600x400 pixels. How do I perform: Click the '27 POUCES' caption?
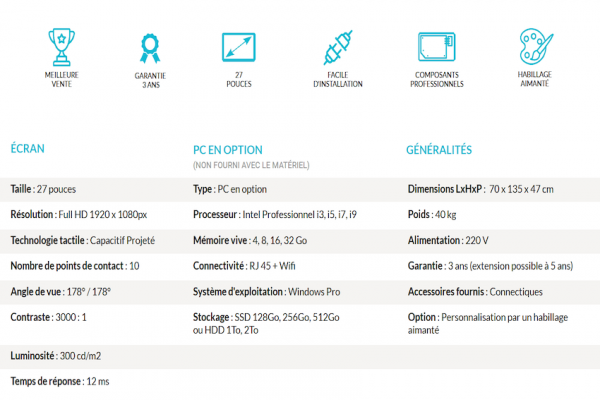point(239,79)
